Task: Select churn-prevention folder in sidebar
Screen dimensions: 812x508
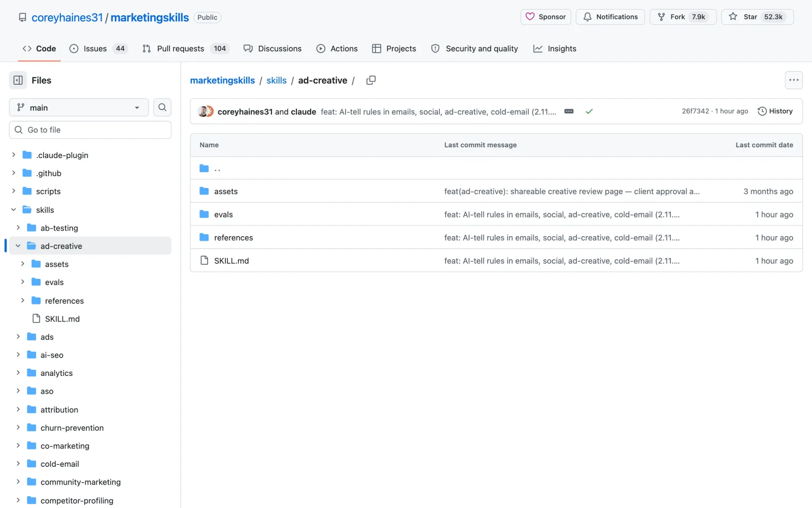Action: click(72, 428)
